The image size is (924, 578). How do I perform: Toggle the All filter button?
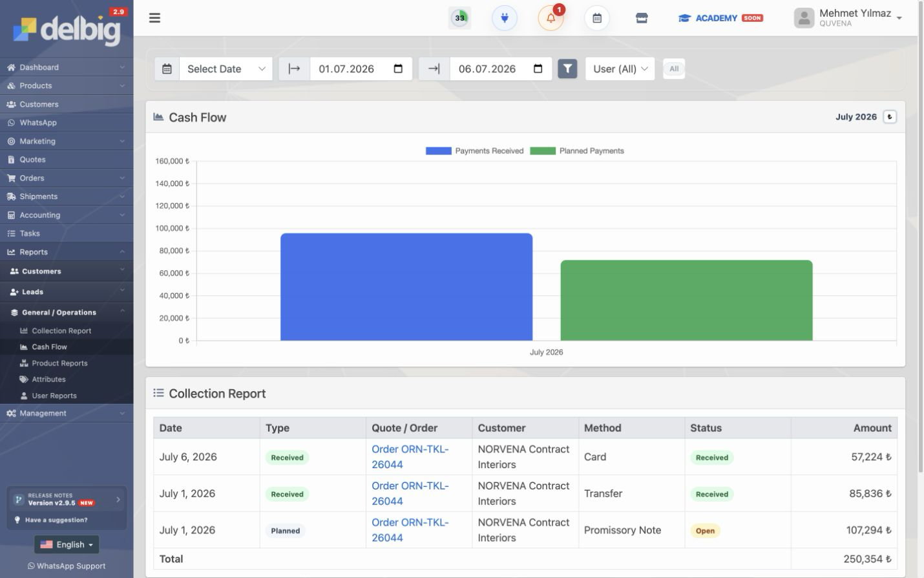(674, 69)
